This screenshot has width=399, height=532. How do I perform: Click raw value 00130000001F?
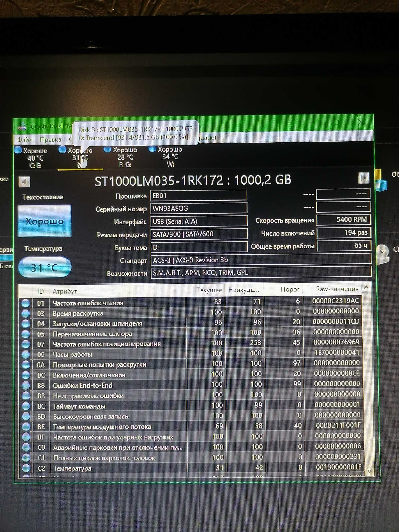(338, 467)
